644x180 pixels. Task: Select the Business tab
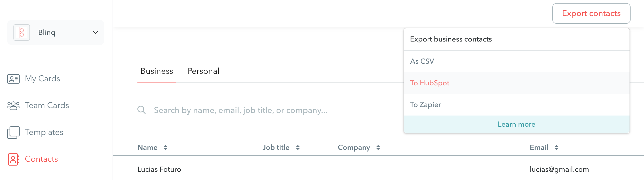pyautogui.click(x=157, y=71)
